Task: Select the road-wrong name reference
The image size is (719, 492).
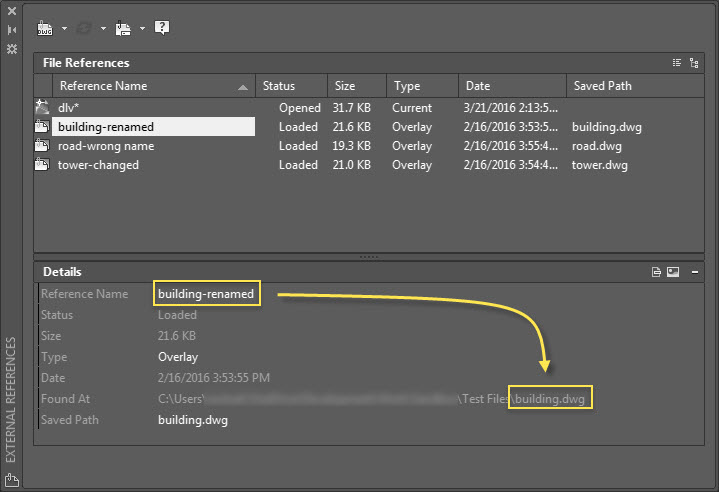Action: [x=106, y=146]
